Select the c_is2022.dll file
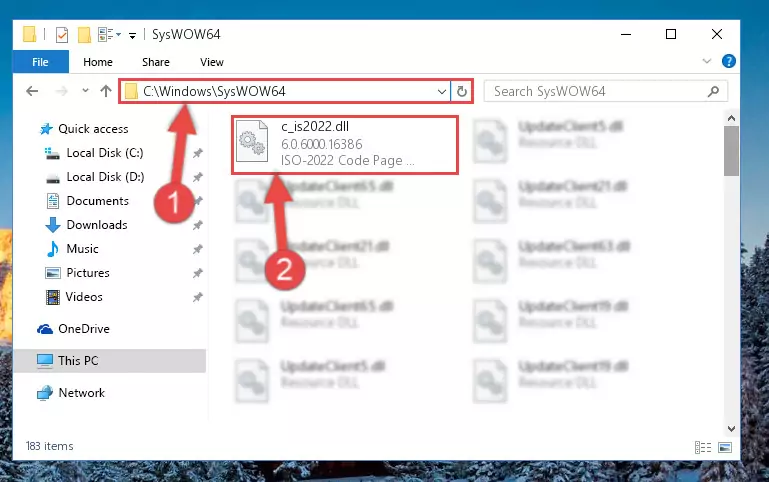769x482 pixels. (345, 145)
